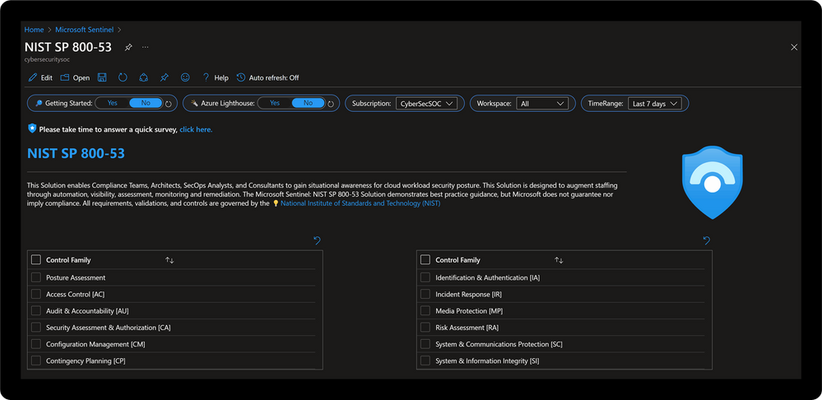The height and width of the screenshot is (400, 822).
Task: Click the Help toolbar label
Action: [x=221, y=78]
